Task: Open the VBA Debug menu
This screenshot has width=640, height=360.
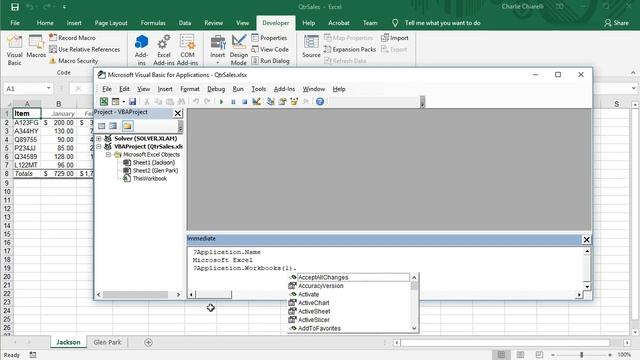Action: (x=216, y=89)
